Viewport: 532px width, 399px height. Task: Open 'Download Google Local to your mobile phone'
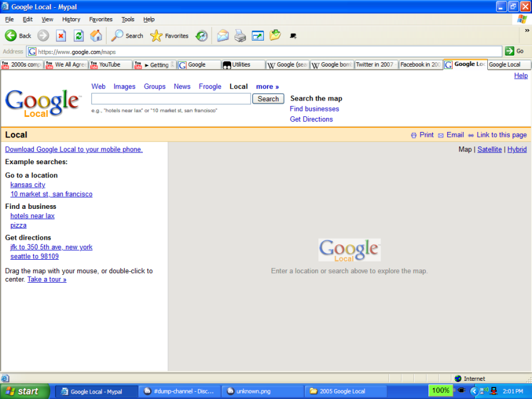point(74,150)
